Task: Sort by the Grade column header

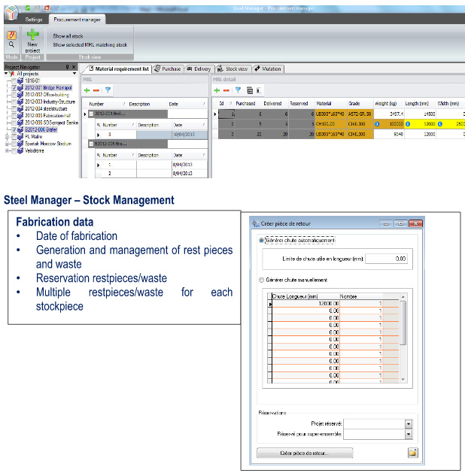Action: tap(360, 104)
